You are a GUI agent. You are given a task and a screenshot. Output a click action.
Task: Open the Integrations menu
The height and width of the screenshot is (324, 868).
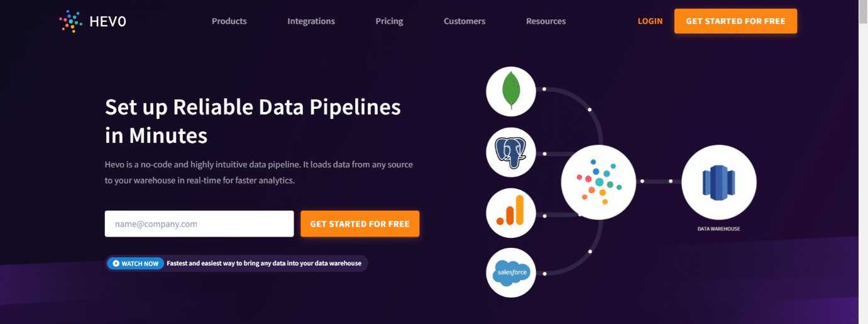coord(311,21)
